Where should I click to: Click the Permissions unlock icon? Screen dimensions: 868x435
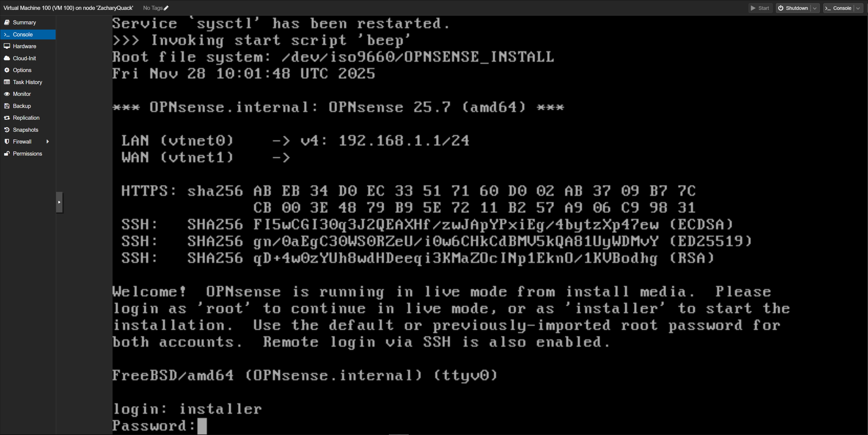(x=7, y=154)
